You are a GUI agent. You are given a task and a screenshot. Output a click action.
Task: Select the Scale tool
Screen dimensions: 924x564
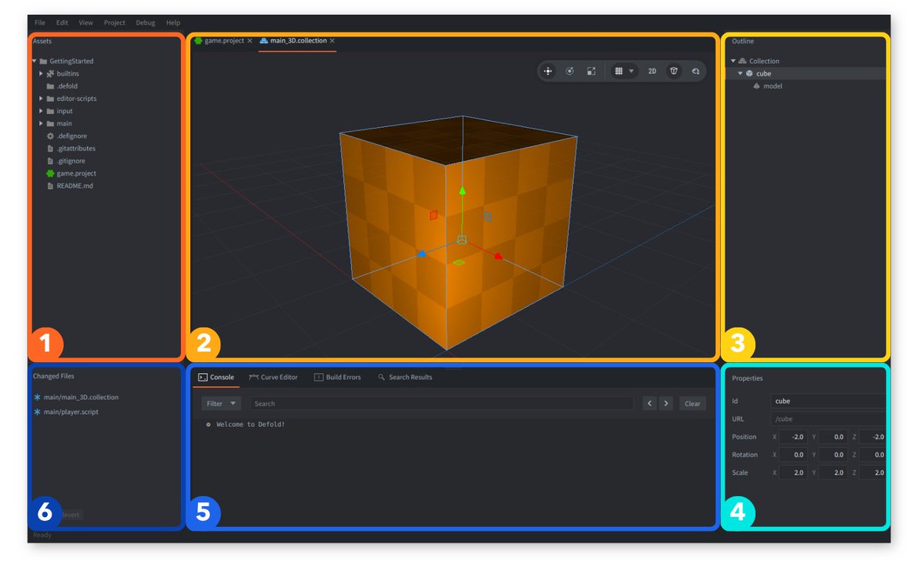pos(591,71)
